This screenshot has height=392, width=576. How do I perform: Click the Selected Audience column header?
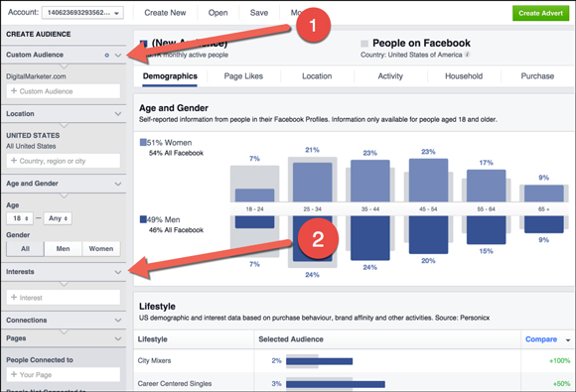[x=291, y=339]
